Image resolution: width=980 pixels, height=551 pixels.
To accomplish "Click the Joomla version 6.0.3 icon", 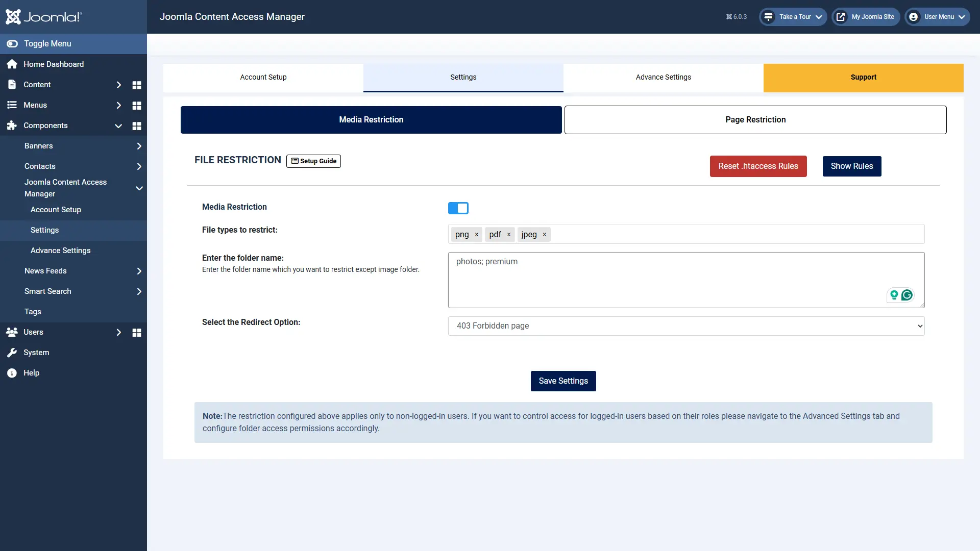I will coord(729,17).
